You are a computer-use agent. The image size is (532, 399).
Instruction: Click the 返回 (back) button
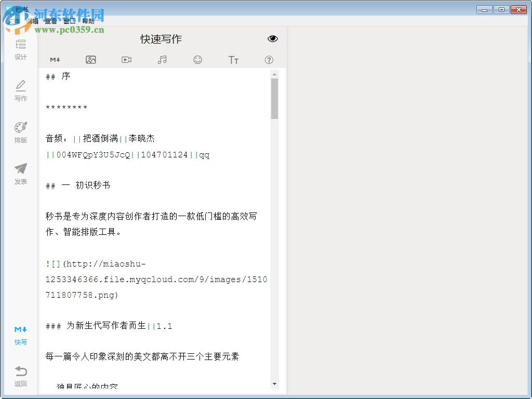click(21, 376)
